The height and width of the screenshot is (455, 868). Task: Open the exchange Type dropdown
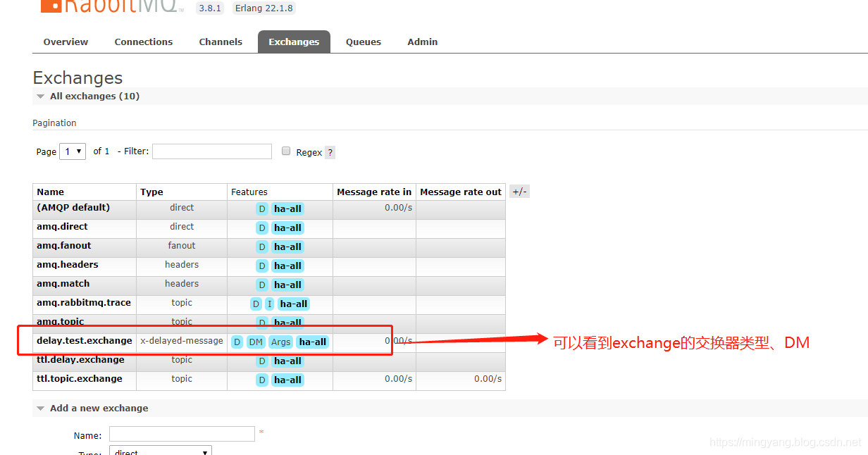(x=161, y=451)
